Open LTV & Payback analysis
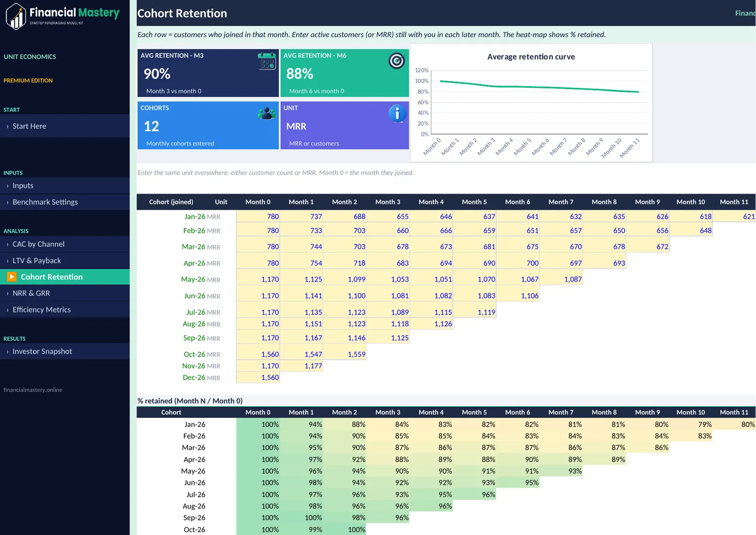The height and width of the screenshot is (535, 756). tap(65, 261)
